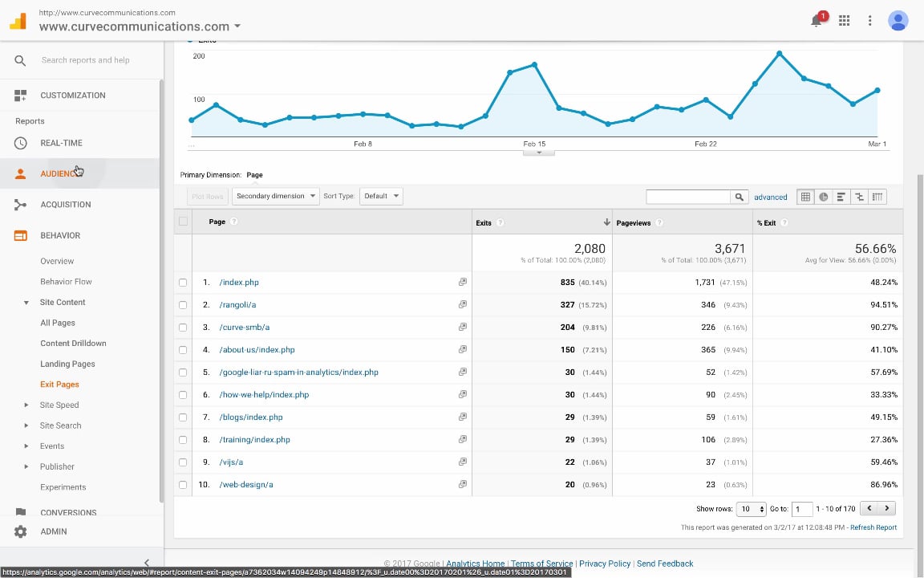Check the /curve-smb/a row checkbox
The image size is (924, 578).
click(183, 328)
